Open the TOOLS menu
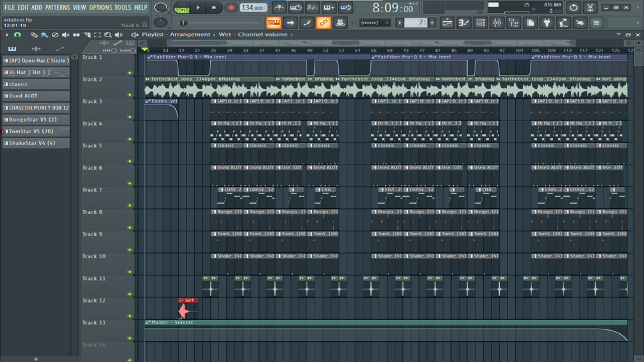 [x=122, y=8]
